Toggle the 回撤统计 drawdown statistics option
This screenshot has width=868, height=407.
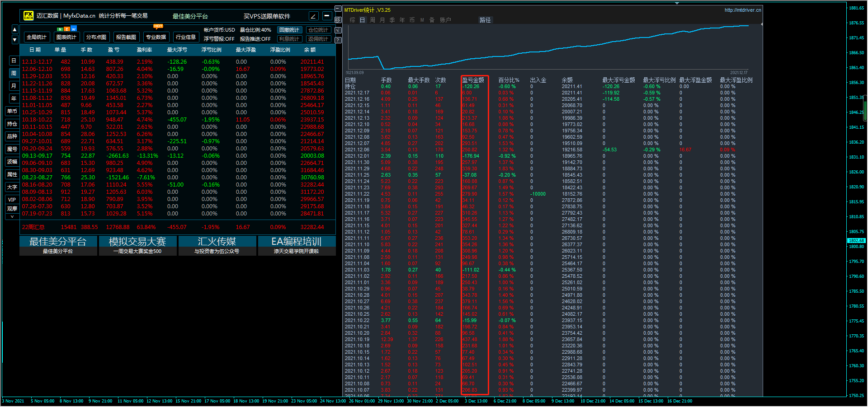pos(289,30)
